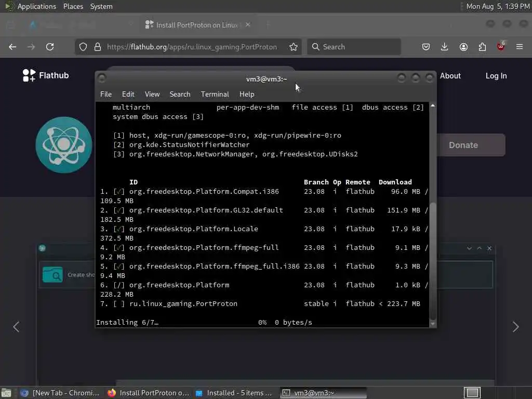The height and width of the screenshot is (399, 532).
Task: Click org.freedesktop.Platform.GL32.default row text
Action: [206, 210]
